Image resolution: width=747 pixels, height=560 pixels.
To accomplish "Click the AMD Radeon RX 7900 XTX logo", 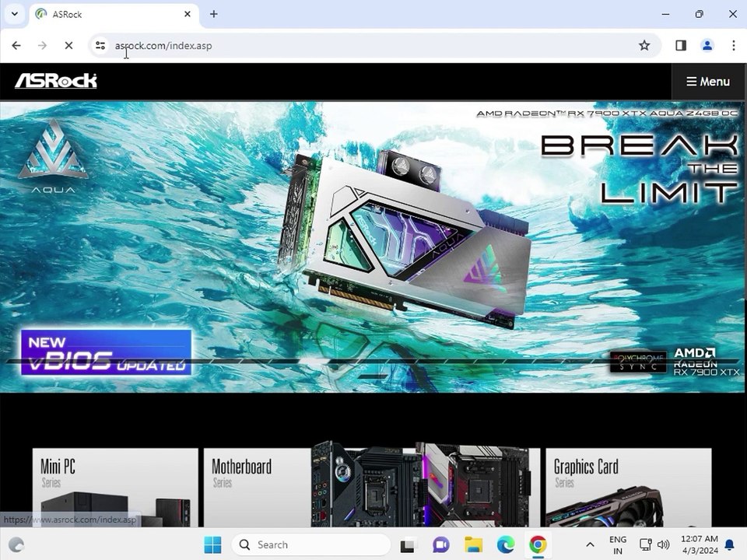I will click(x=707, y=362).
